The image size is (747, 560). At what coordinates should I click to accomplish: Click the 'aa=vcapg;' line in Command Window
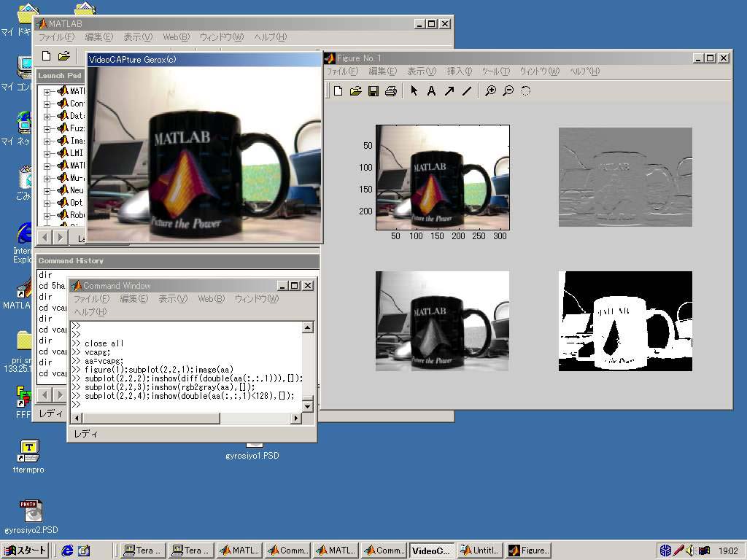coord(104,361)
